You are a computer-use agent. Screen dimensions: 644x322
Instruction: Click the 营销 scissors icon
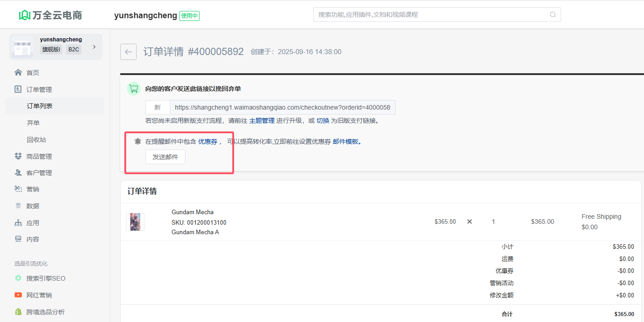[x=18, y=189]
